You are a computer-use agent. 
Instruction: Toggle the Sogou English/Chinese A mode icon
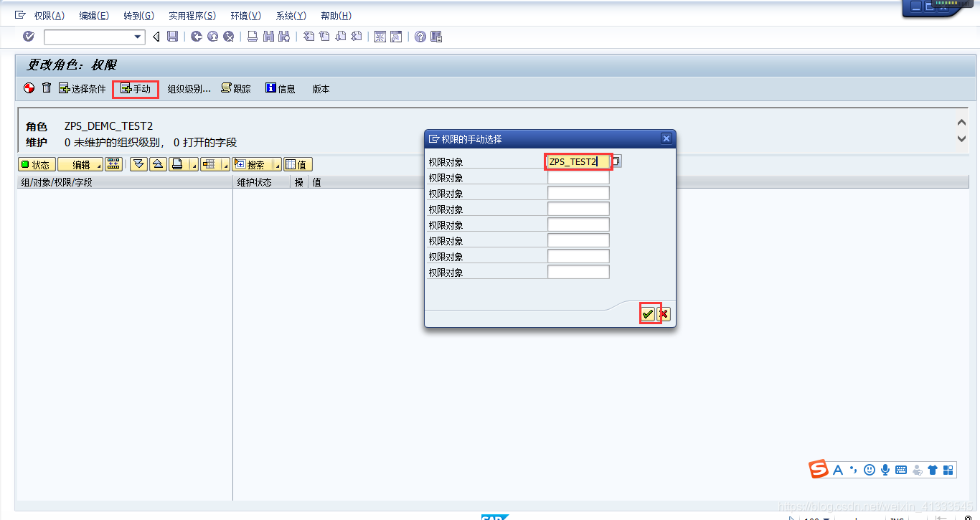tap(838, 470)
